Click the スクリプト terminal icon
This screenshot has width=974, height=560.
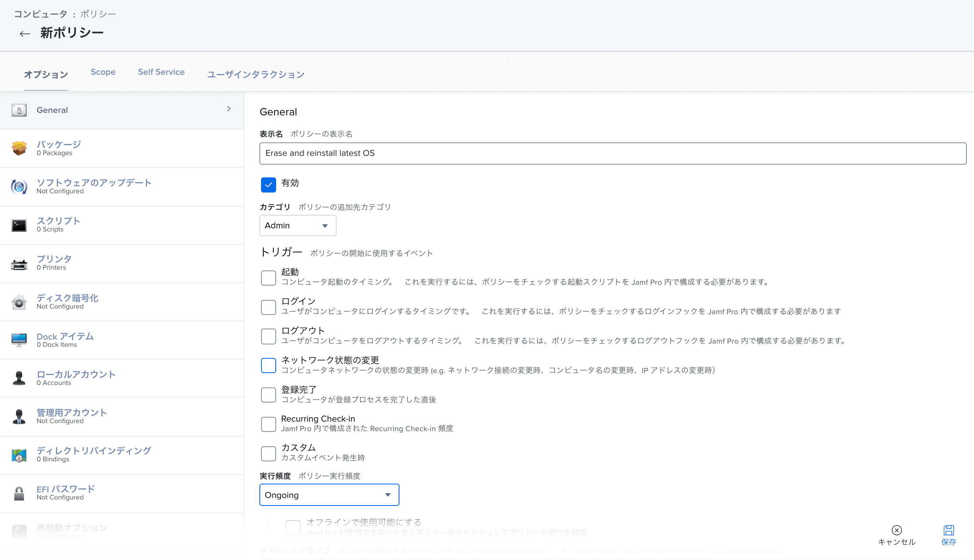tap(19, 226)
